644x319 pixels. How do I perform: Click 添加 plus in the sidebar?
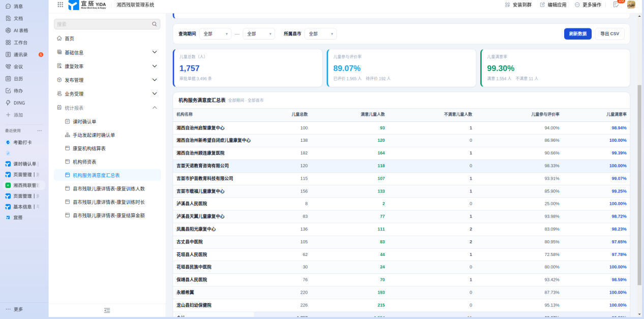click(14, 115)
